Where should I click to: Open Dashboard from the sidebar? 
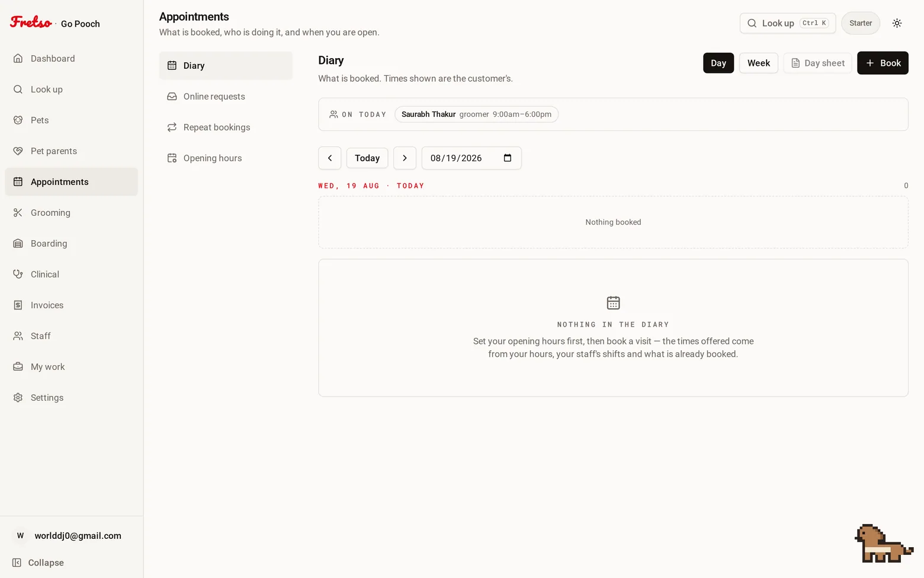[71, 59]
